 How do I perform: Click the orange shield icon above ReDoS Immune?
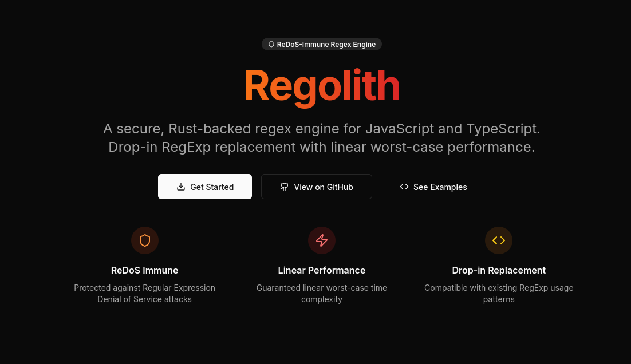coord(145,240)
